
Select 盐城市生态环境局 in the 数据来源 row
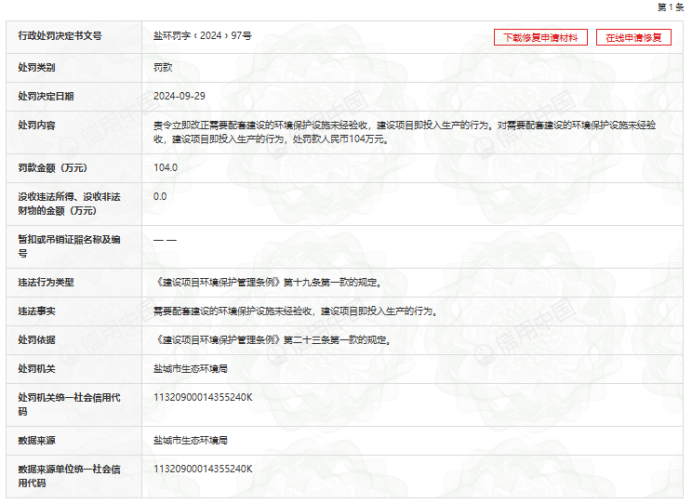(190, 440)
